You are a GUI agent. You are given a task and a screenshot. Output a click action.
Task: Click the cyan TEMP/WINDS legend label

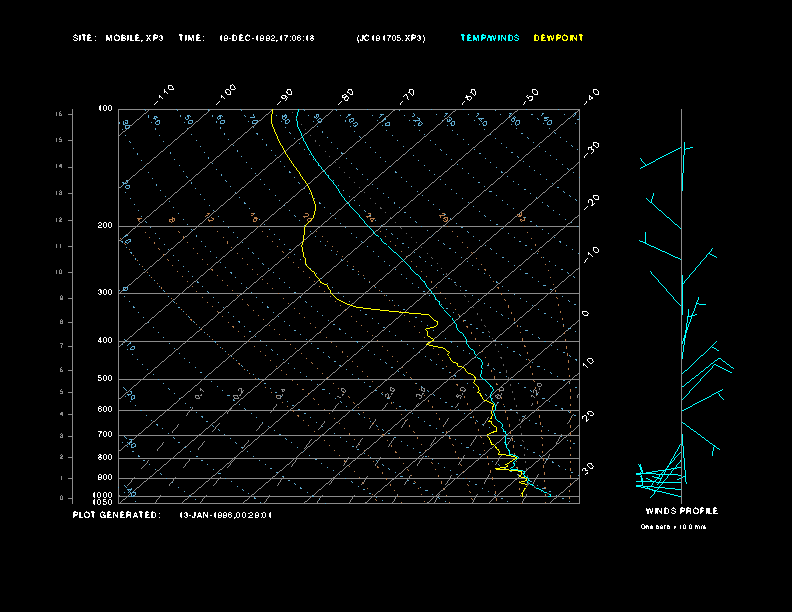(489, 38)
